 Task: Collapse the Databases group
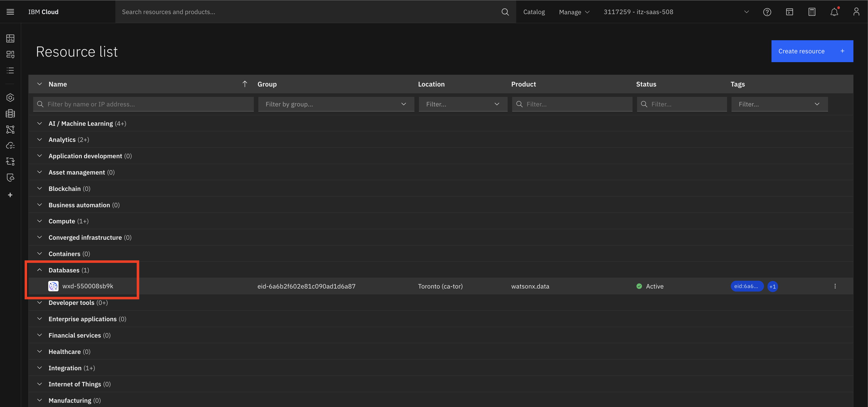(x=39, y=270)
